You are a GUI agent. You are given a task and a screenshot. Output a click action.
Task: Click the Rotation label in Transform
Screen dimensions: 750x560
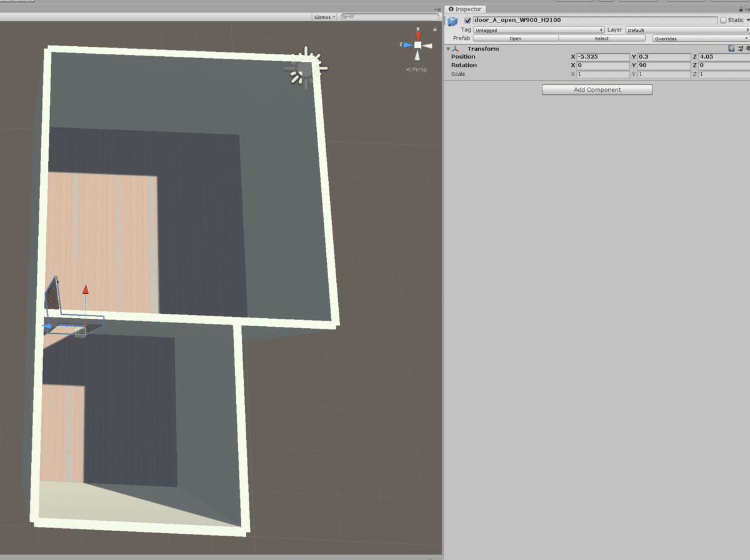tap(464, 66)
